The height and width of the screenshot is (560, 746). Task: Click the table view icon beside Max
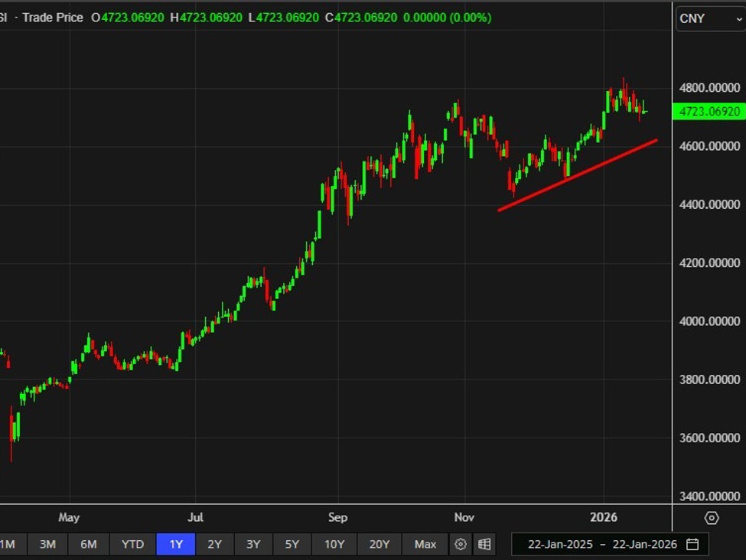(x=484, y=545)
